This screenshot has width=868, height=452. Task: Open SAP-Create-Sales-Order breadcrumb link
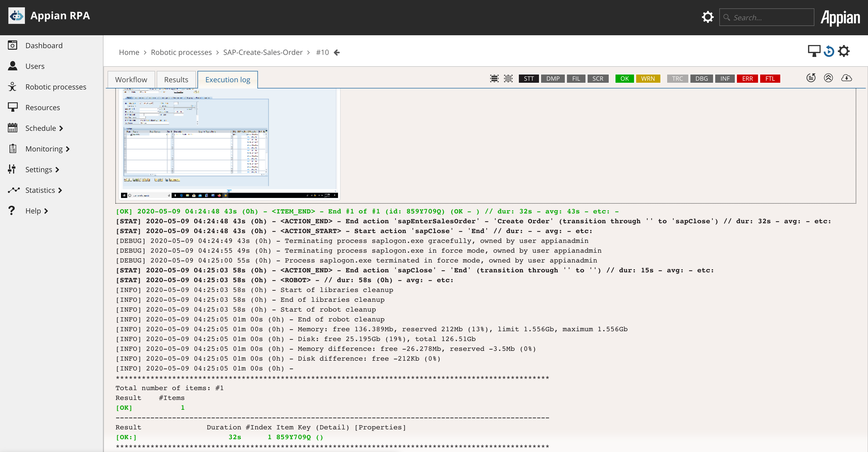(263, 52)
